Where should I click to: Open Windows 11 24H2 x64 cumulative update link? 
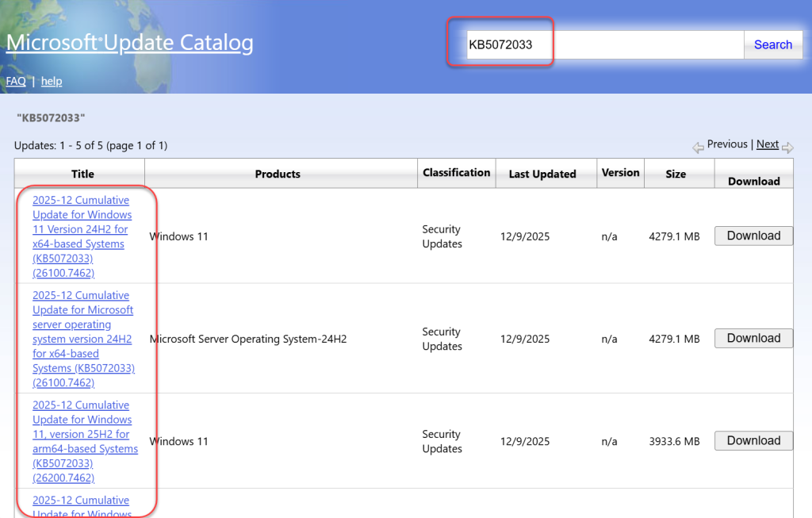(x=82, y=236)
